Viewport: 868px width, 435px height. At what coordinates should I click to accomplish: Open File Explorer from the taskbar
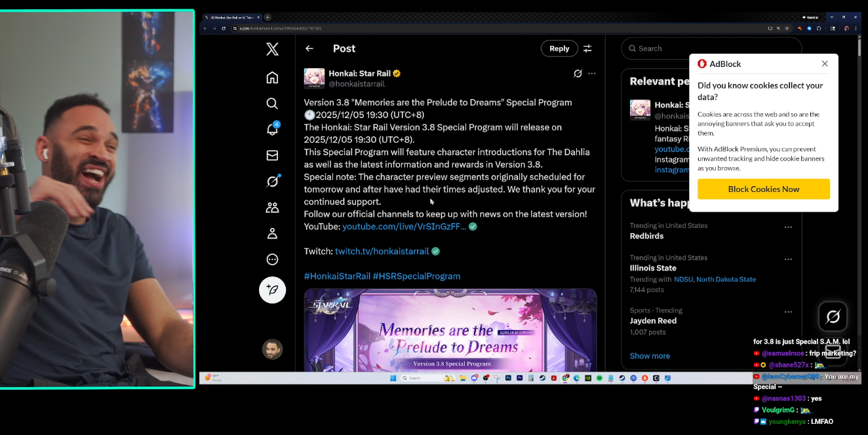click(x=462, y=378)
